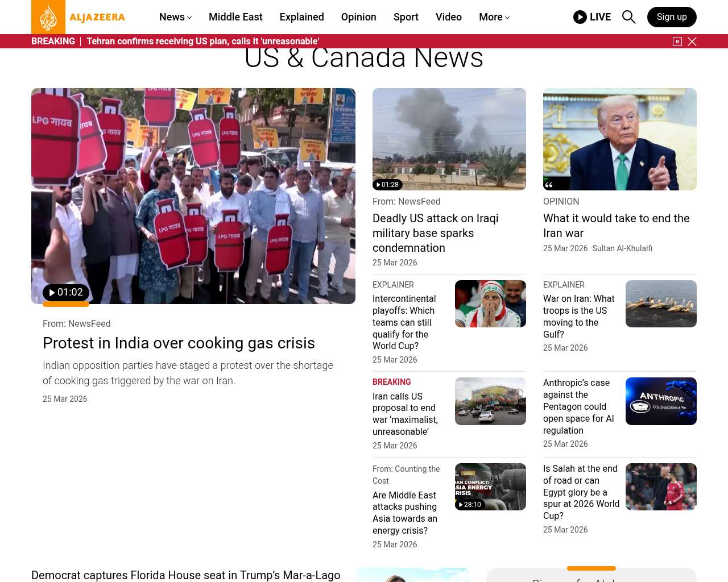
Task: Play the 28:10 Asia energy video
Action: (470, 504)
